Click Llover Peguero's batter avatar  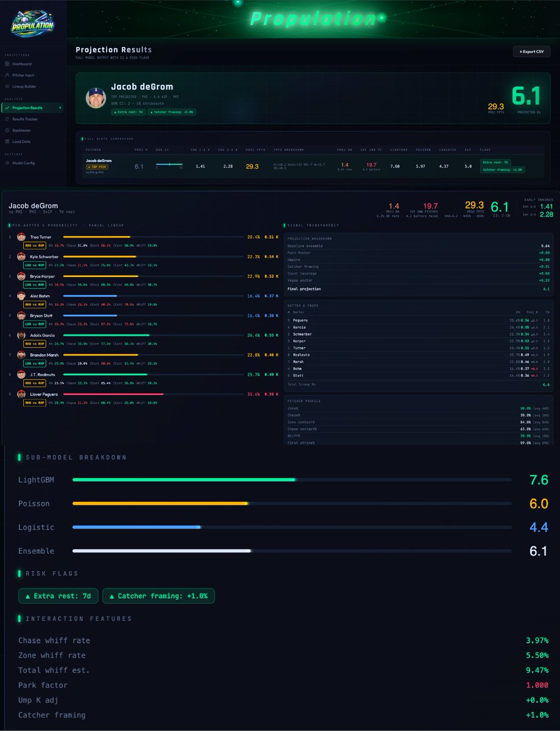(x=21, y=394)
